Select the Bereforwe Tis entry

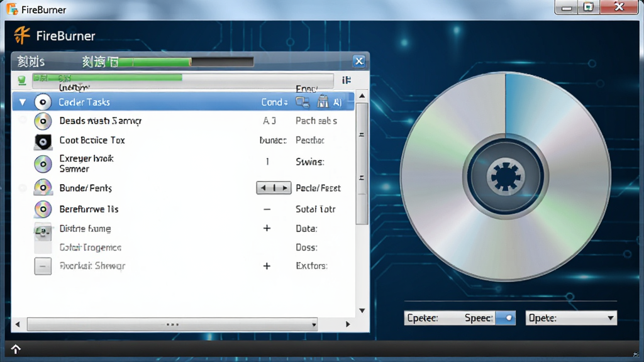coord(89,209)
